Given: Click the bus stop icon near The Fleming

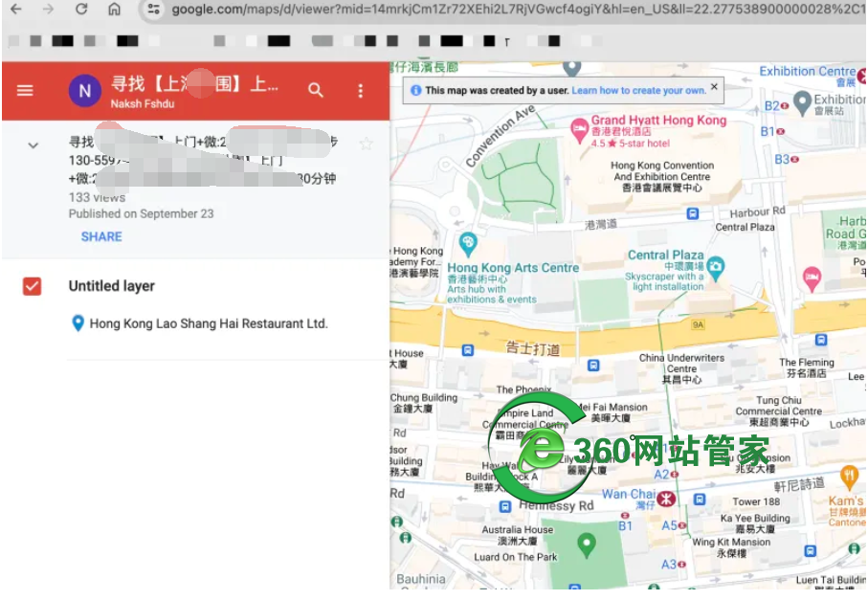Looking at the screenshot, I should 821,340.
